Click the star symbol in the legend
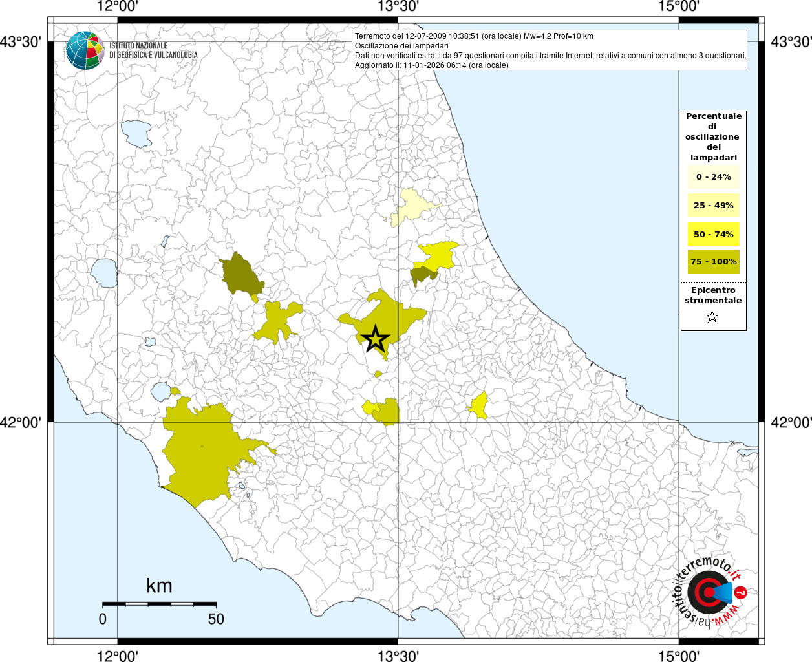Screen dimensions: 812x662 coord(712,317)
